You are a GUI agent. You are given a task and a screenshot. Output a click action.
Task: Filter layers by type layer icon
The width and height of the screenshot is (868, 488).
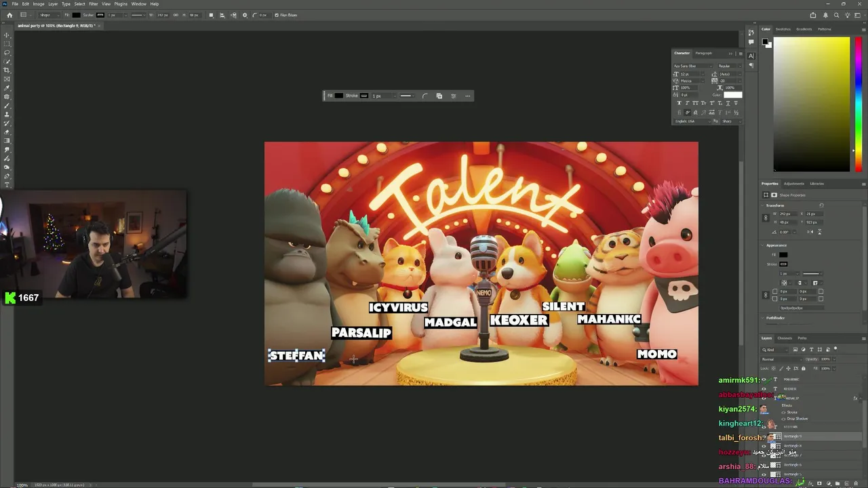click(811, 350)
